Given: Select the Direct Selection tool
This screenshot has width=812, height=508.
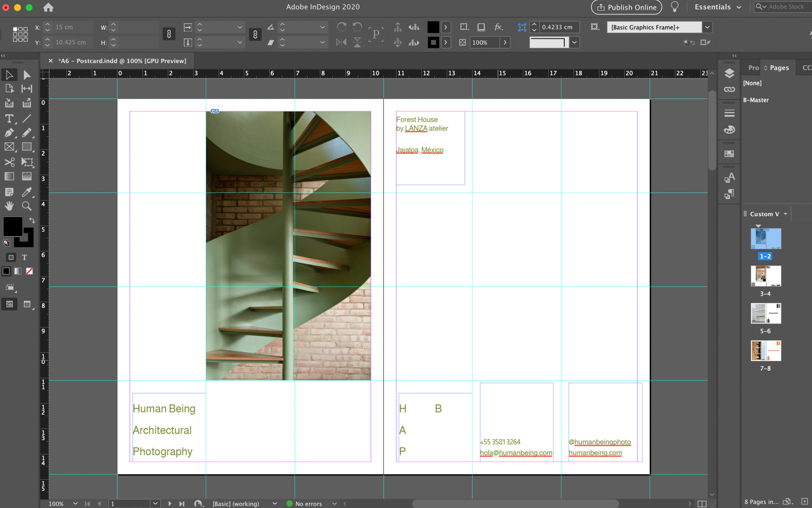Looking at the screenshot, I should (x=27, y=75).
